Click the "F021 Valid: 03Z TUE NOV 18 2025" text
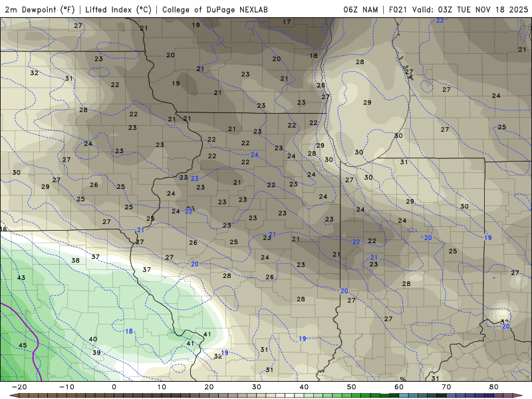 point(458,9)
